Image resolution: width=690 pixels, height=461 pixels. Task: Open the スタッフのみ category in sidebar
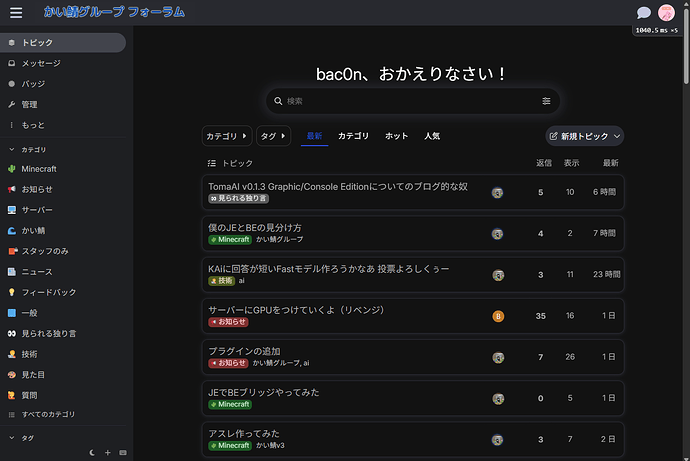tap(63, 251)
